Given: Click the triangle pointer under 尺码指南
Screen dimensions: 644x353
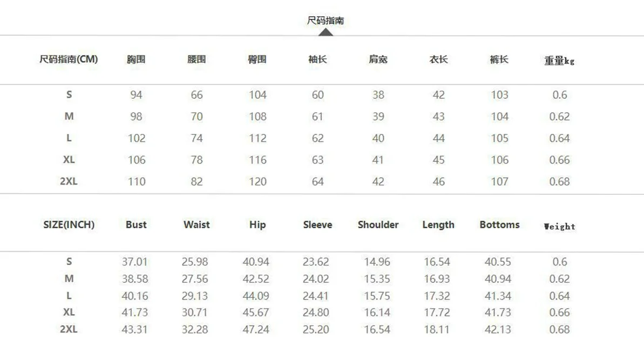Looking at the screenshot, I should point(326,32).
